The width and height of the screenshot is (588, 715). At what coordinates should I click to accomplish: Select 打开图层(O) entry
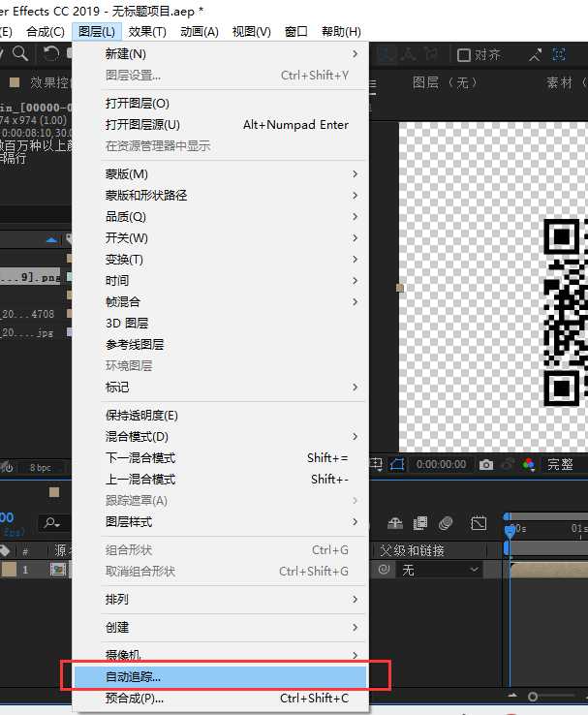221,103
